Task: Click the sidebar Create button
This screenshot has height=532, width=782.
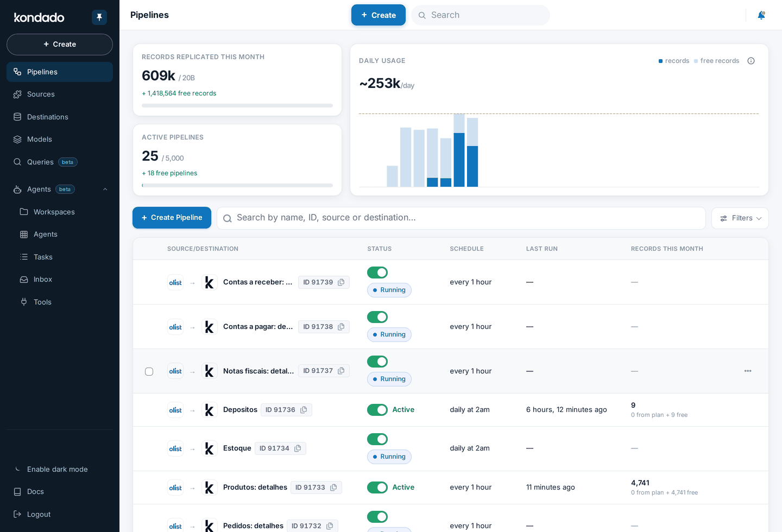Action: 60,45
